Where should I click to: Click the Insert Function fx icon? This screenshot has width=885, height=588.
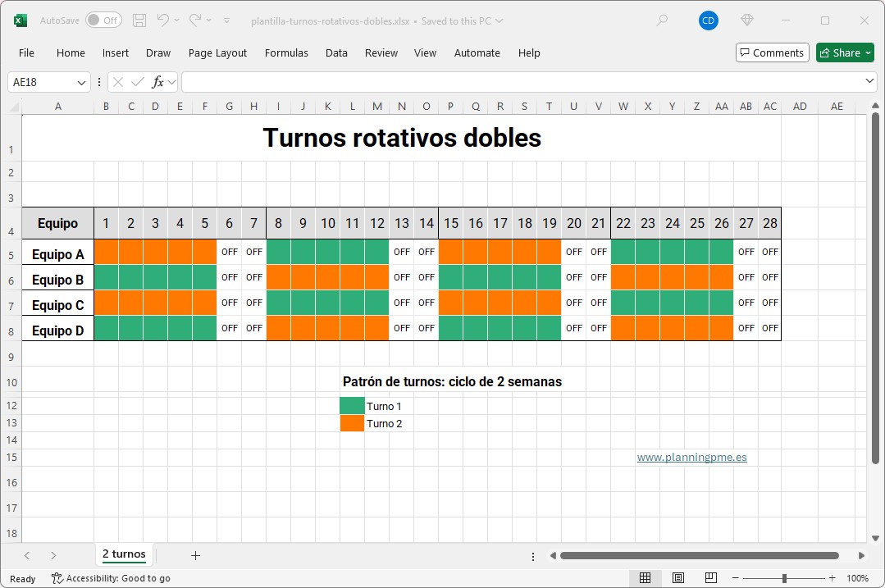(158, 82)
